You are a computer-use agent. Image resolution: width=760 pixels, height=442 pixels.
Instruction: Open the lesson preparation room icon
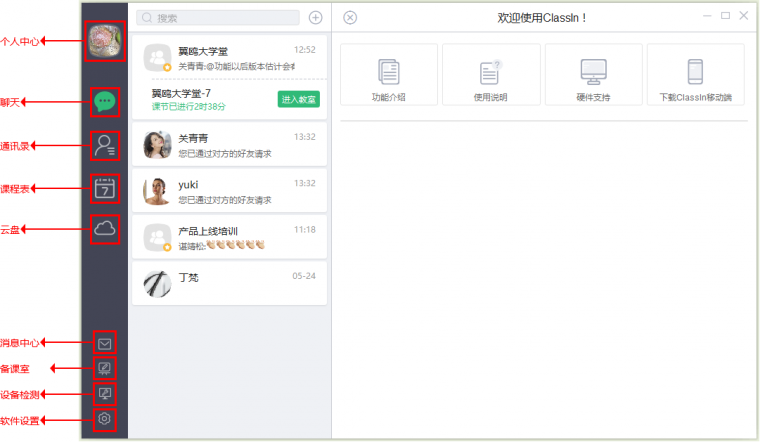tap(104, 368)
